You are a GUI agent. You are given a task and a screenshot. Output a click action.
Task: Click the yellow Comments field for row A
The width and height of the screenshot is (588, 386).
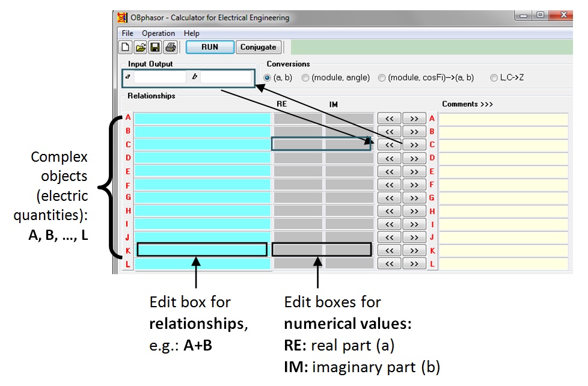point(503,118)
